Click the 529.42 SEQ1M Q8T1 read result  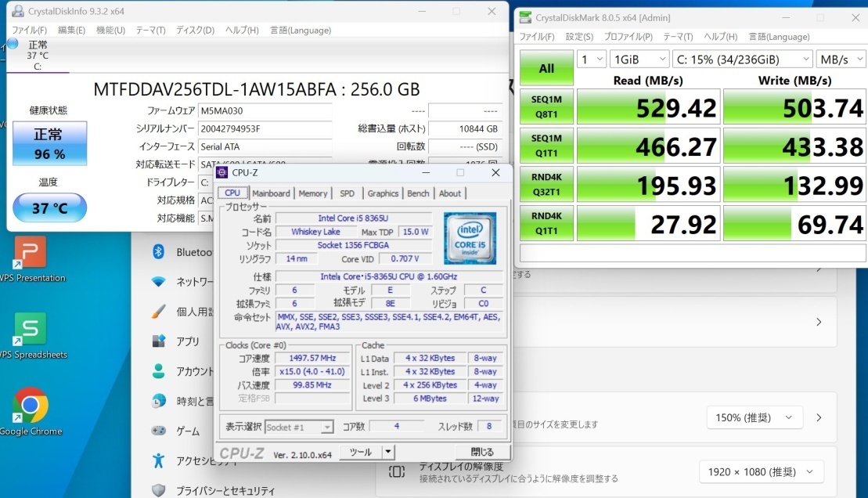(x=648, y=107)
